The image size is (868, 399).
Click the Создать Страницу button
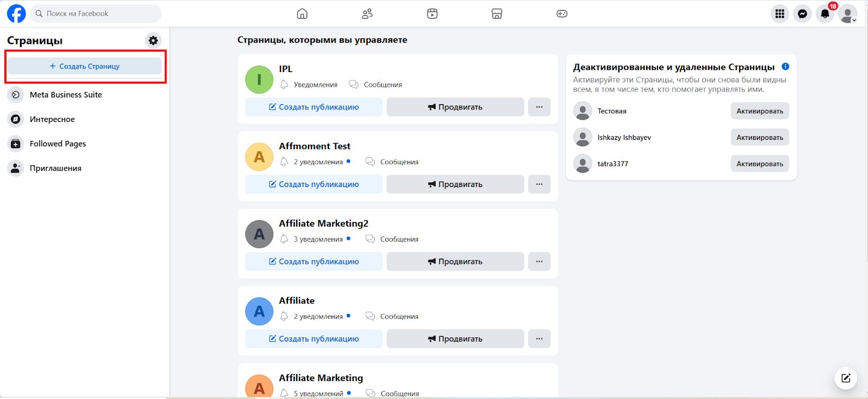[85, 66]
